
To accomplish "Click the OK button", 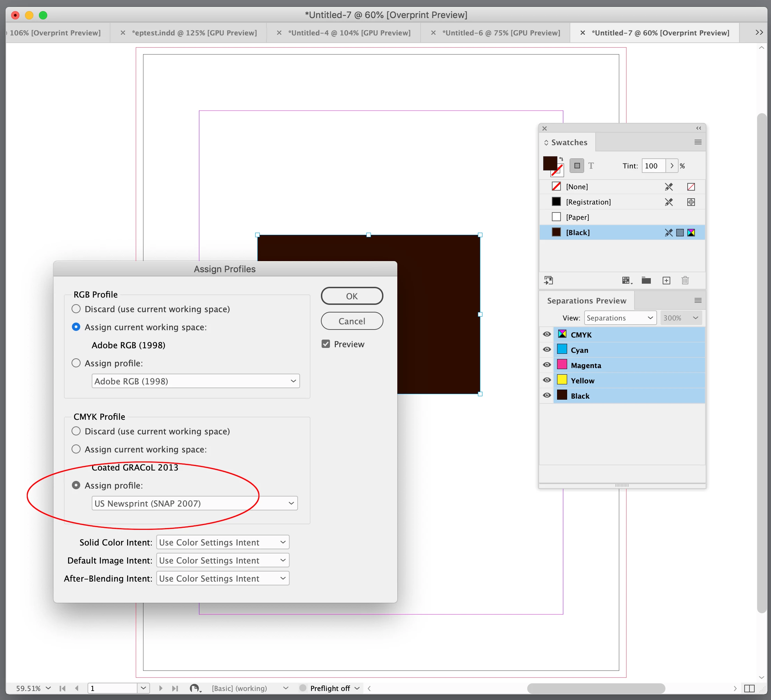I will pos(351,296).
